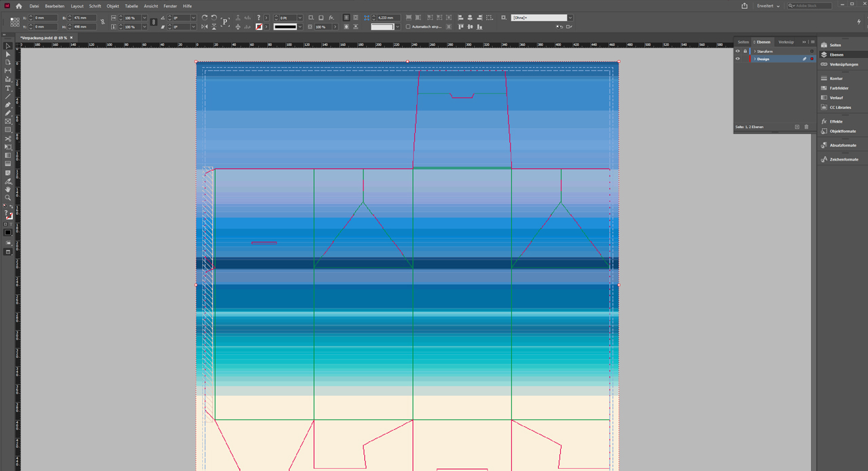
Task: Enable 'Automatisch einpassen' checkbox
Action: tap(408, 27)
